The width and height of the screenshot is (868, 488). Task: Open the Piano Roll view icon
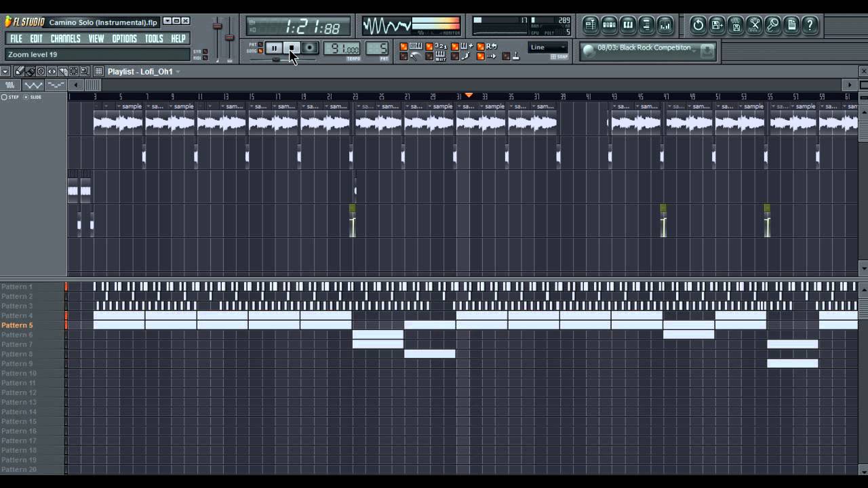(628, 25)
